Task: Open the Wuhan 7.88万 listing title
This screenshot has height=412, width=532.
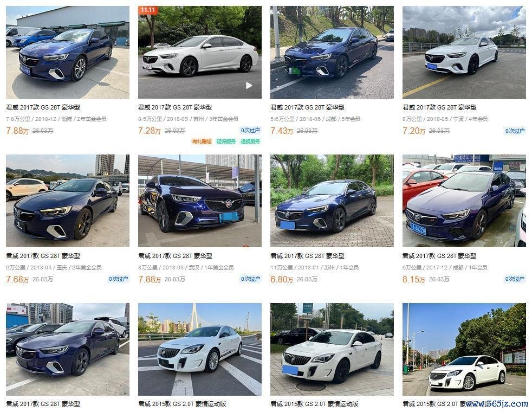Action: (175, 256)
